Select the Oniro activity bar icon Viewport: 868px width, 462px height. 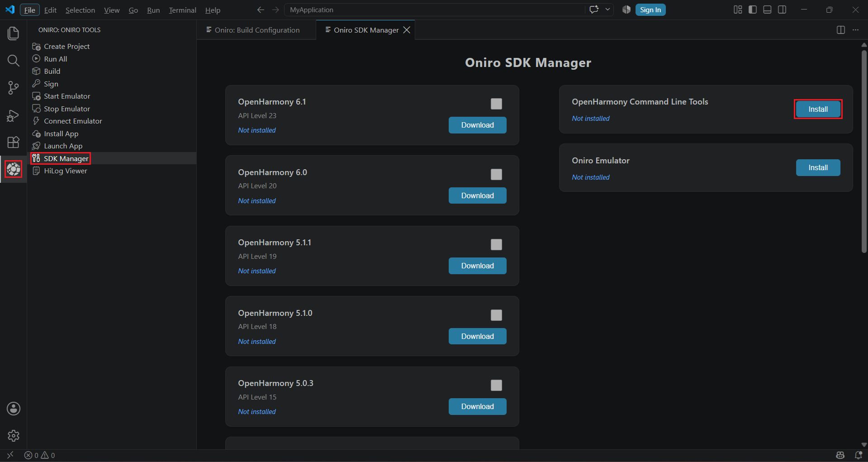click(x=13, y=169)
